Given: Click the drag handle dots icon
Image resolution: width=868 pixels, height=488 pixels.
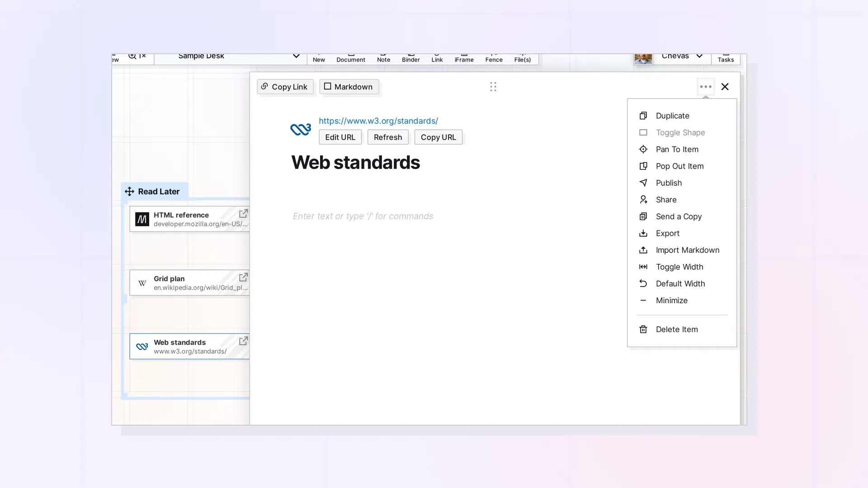Looking at the screenshot, I should (493, 86).
